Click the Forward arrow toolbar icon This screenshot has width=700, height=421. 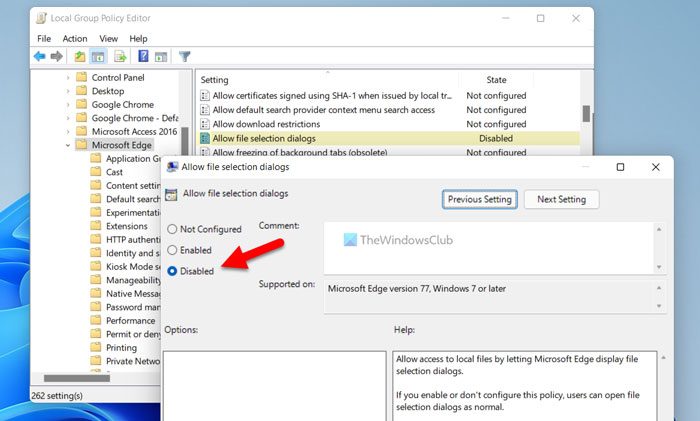[x=57, y=56]
